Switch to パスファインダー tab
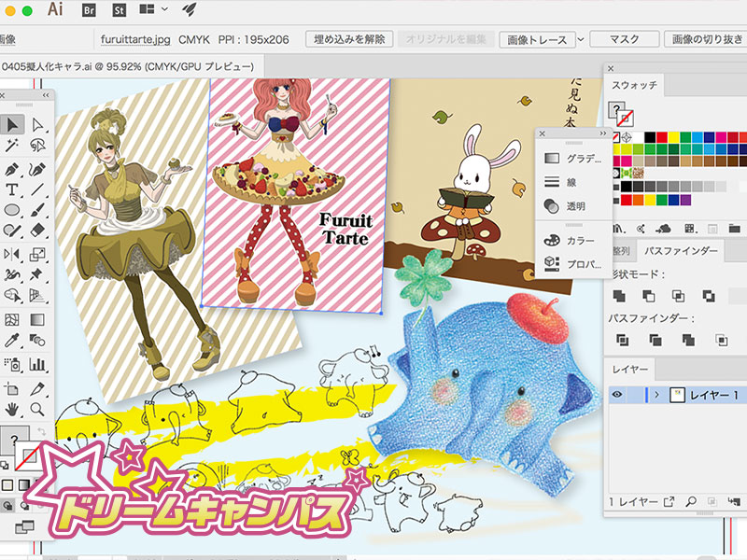Screen dimensions: 747x560 click(681, 251)
